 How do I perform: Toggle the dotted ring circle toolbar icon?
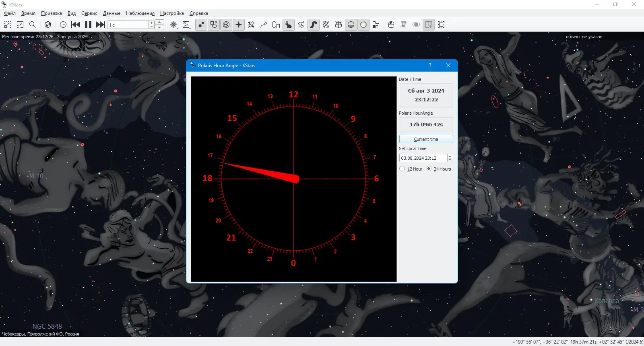coord(363,25)
